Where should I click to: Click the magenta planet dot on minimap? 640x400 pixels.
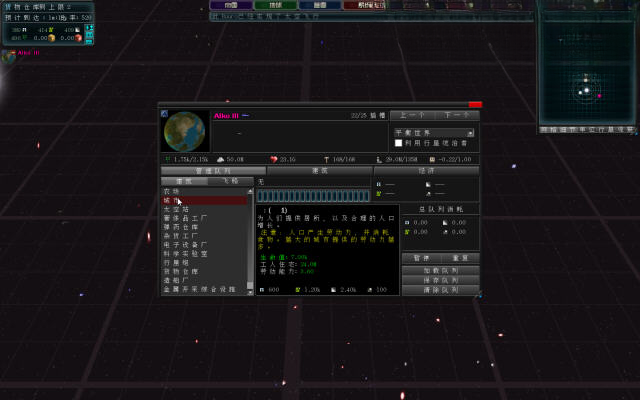(599, 96)
